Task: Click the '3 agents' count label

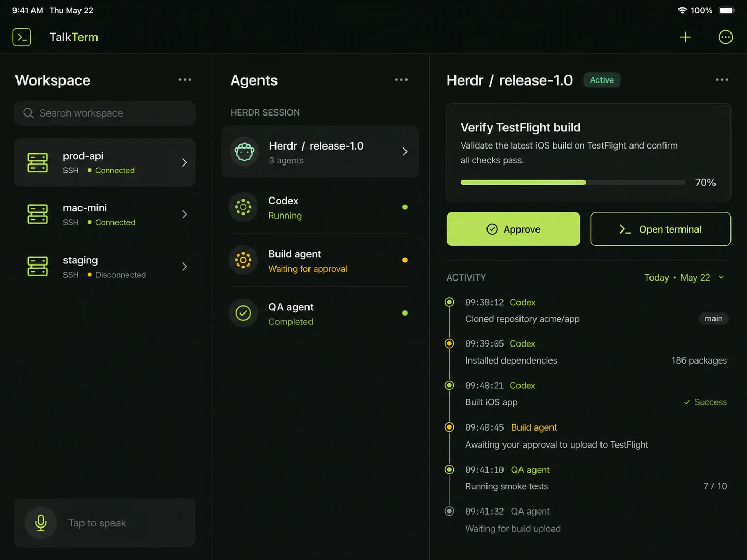Action: coord(286,160)
